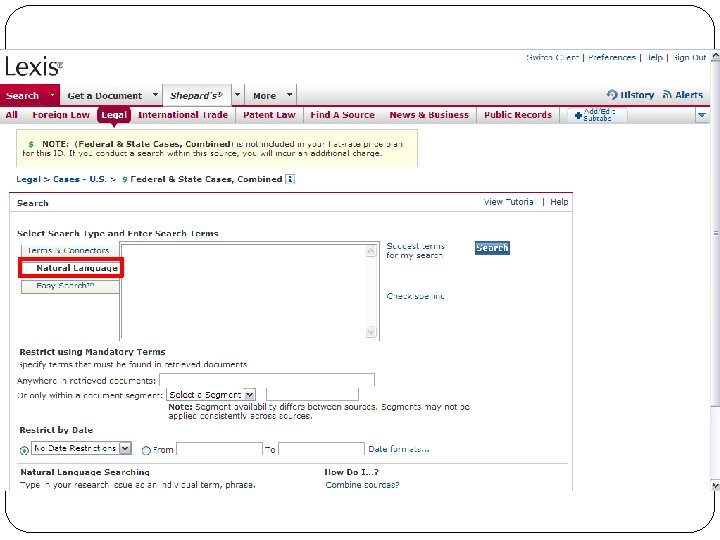The width and height of the screenshot is (720, 540).
Task: Select the Legal subtab
Action: (x=113, y=115)
